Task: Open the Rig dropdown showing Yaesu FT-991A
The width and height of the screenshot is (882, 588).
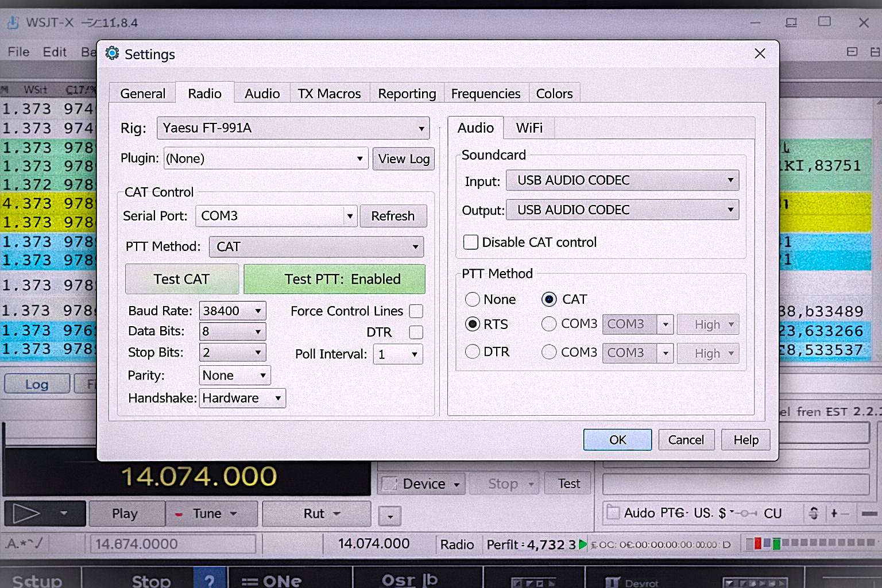Action: point(293,128)
